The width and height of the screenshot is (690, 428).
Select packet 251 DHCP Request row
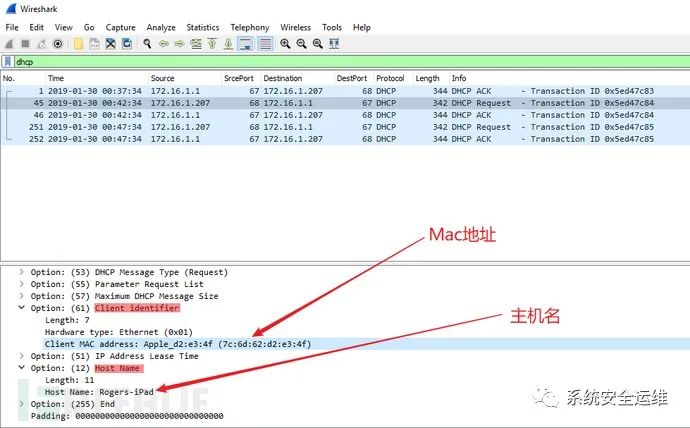point(345,127)
